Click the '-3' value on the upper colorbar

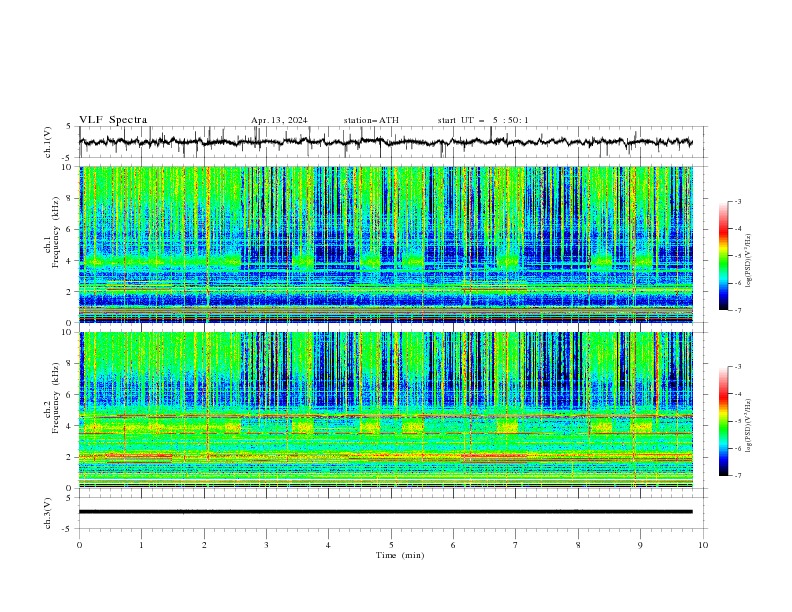click(x=737, y=201)
